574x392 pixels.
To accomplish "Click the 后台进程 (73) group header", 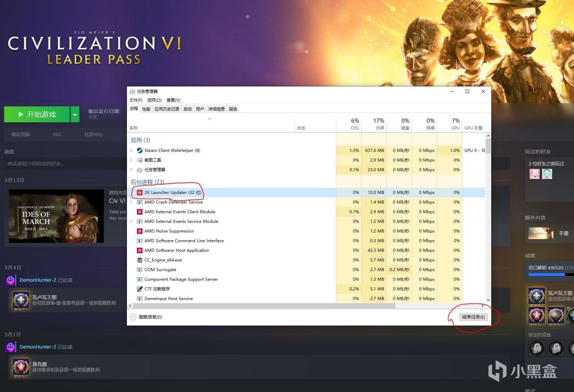I will click(147, 182).
